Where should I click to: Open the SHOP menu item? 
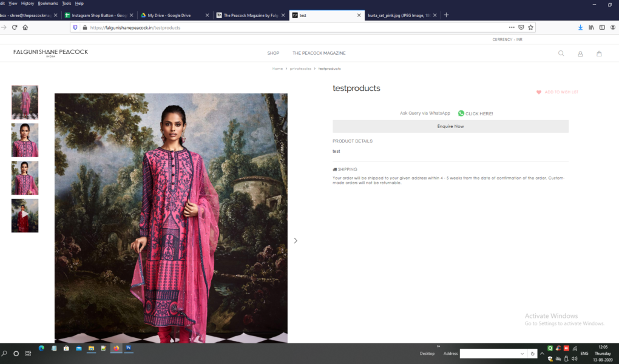273,53
